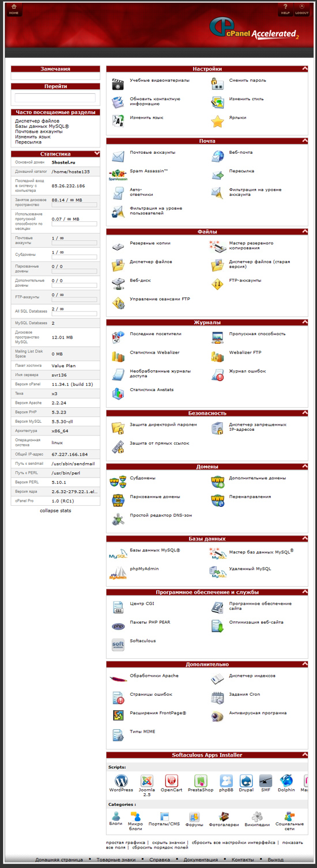317x868 pixels.
Task: Click the PrestaShop script icon
Action: pos(201,780)
